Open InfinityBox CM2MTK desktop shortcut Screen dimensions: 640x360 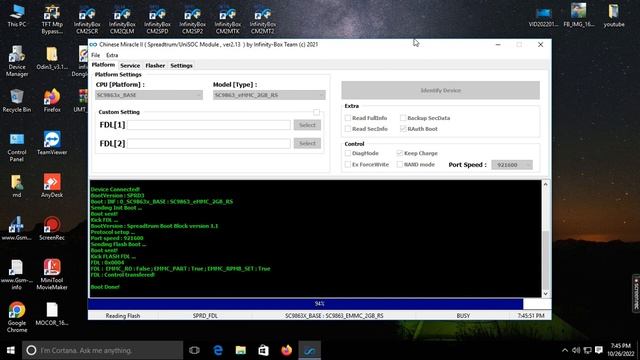click(227, 20)
